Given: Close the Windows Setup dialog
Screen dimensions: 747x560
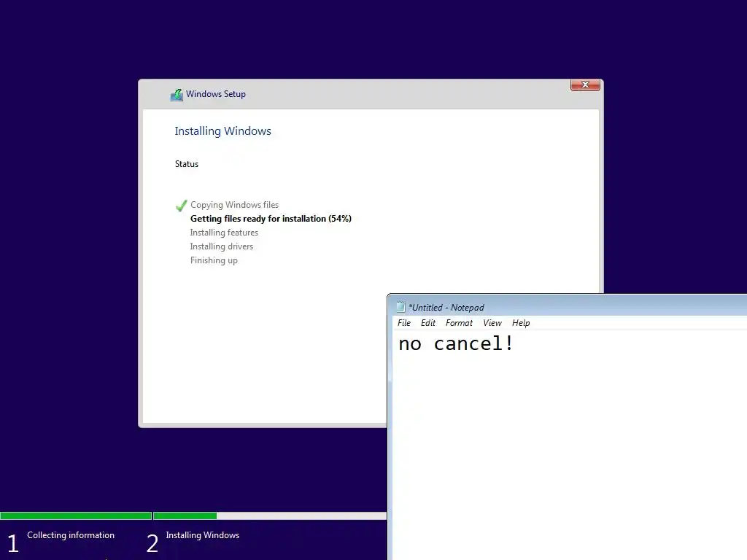Looking at the screenshot, I should pos(585,85).
